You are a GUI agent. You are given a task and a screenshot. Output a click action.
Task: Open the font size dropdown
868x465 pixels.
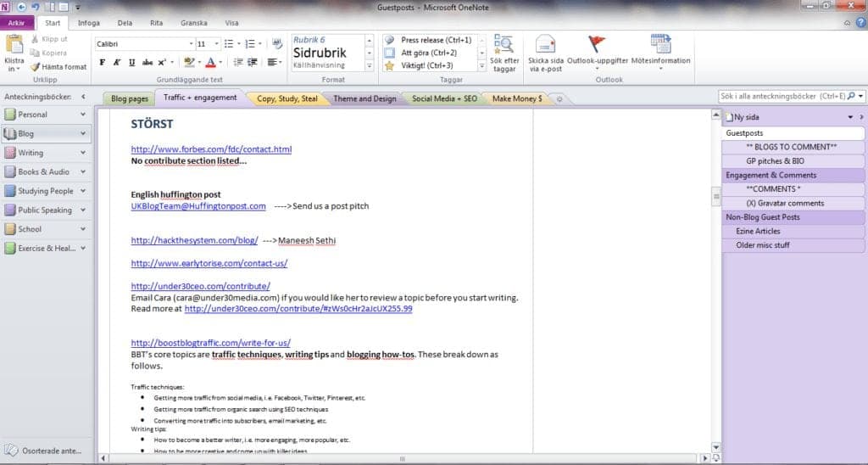tap(216, 44)
